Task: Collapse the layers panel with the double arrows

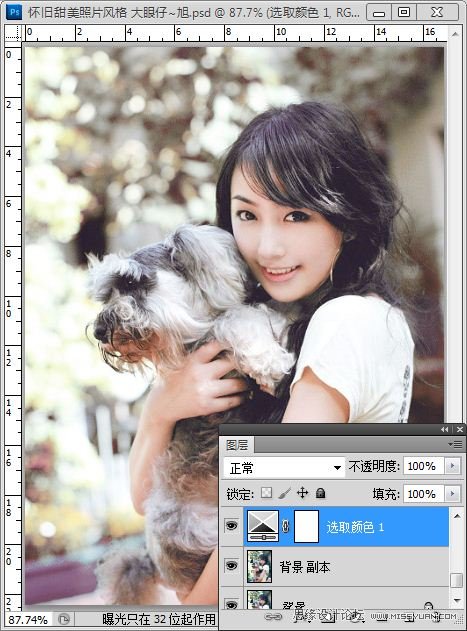Action: coord(444,430)
